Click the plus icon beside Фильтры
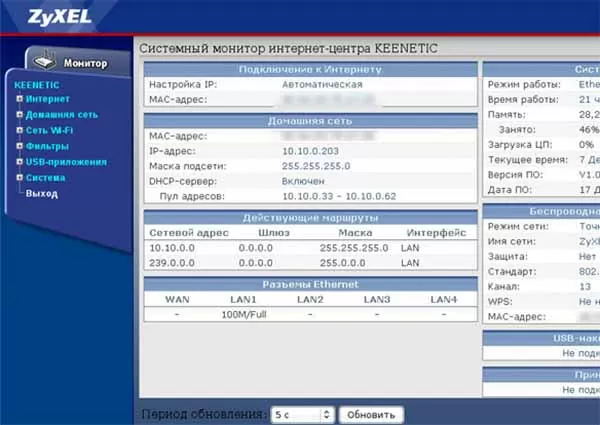 coord(19,146)
